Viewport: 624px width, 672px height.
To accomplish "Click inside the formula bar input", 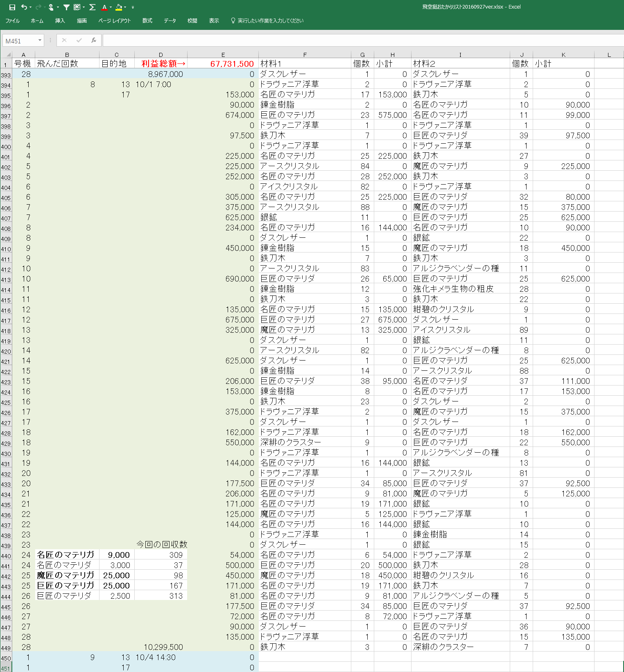I will (360, 40).
